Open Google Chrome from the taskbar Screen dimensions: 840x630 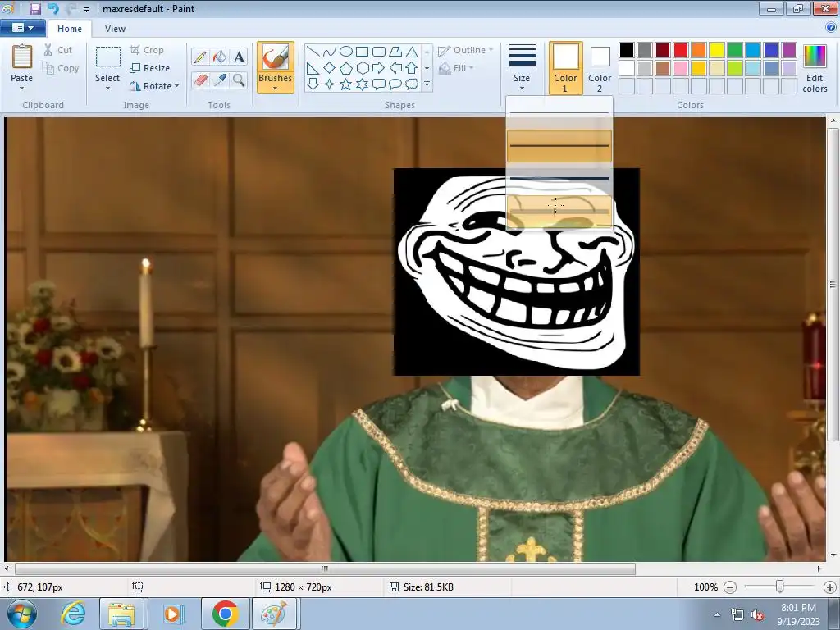coord(225,614)
